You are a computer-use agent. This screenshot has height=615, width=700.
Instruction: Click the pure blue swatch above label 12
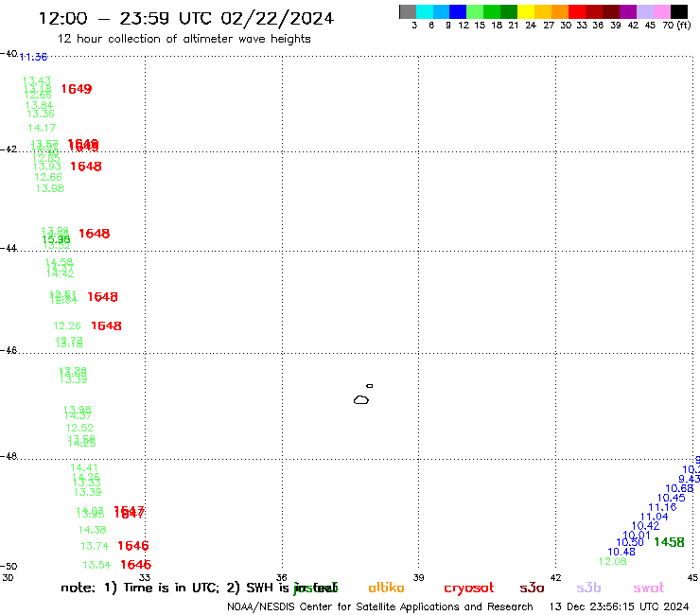click(458, 11)
